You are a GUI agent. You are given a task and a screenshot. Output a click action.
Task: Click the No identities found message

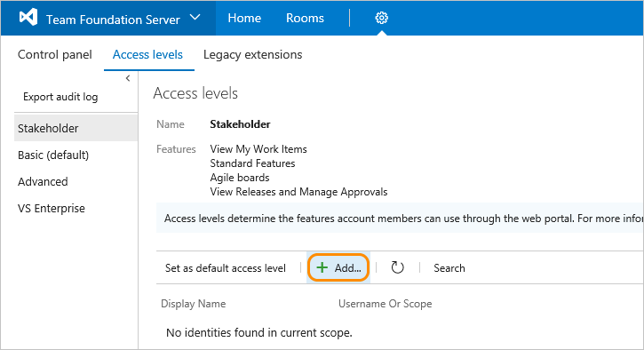(259, 333)
